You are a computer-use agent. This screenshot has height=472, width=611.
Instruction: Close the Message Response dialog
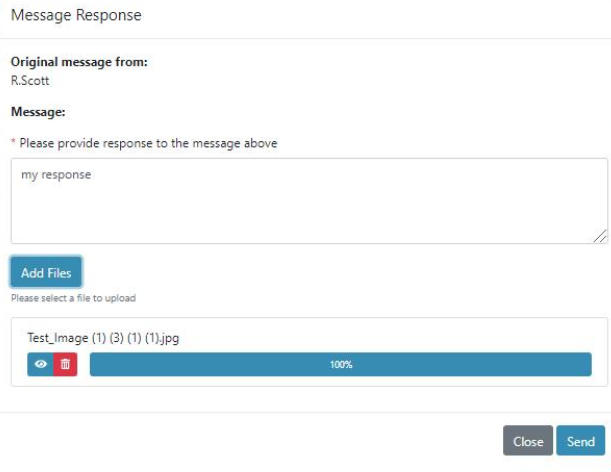point(528,441)
